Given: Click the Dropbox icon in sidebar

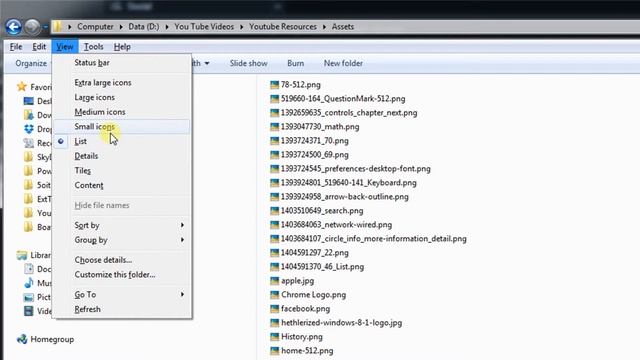Looking at the screenshot, I should [29, 129].
